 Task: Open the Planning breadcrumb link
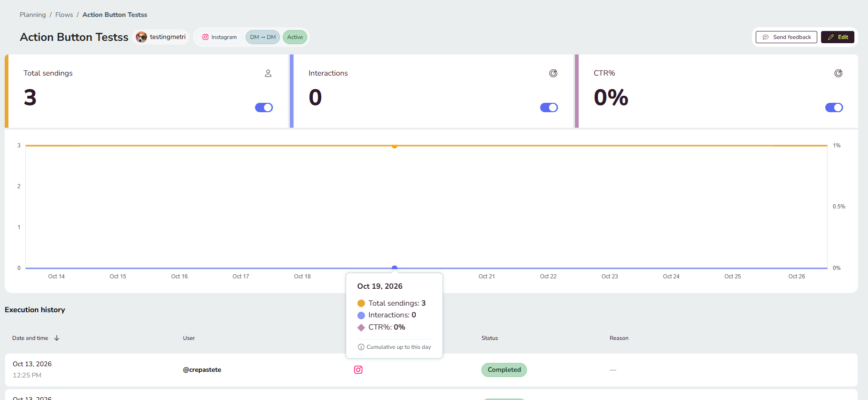pyautogui.click(x=33, y=15)
